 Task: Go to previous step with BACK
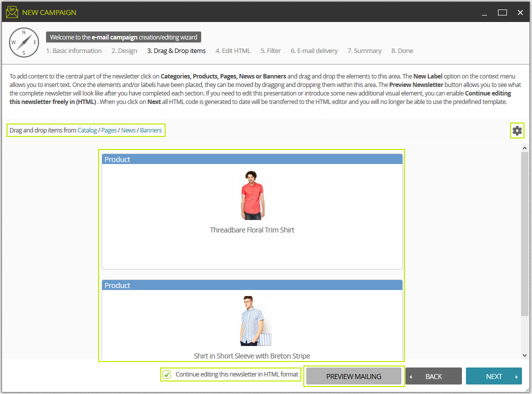click(433, 376)
